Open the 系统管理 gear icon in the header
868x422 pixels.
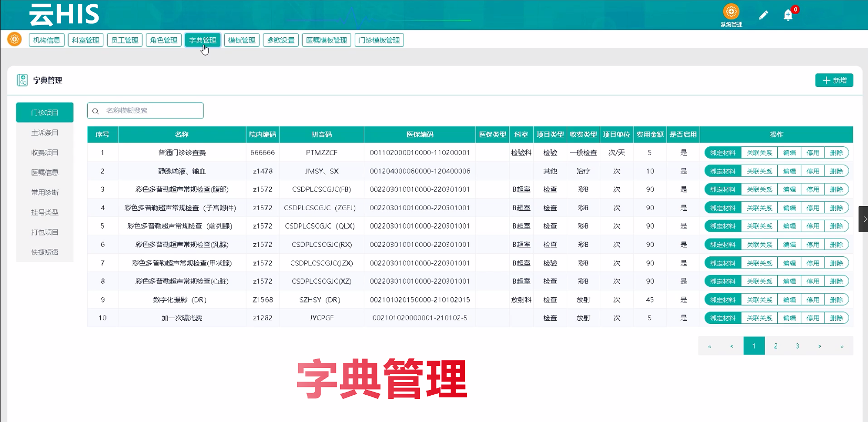click(731, 12)
